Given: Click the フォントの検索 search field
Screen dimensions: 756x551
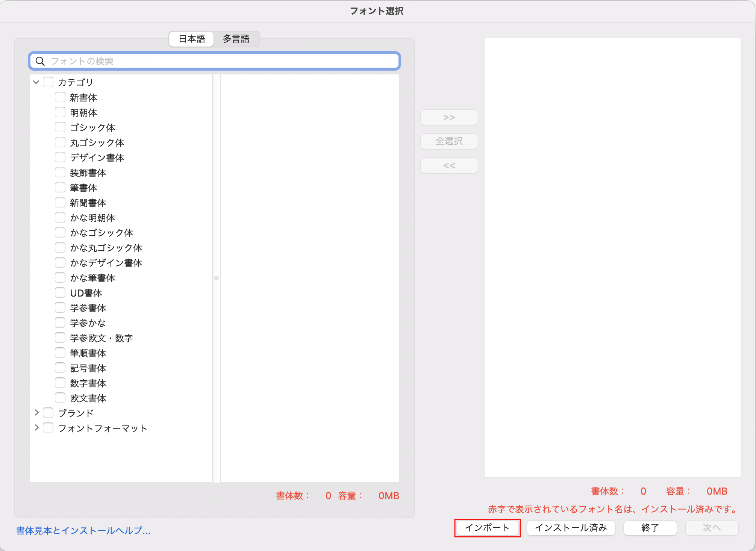Looking at the screenshot, I should click(214, 61).
